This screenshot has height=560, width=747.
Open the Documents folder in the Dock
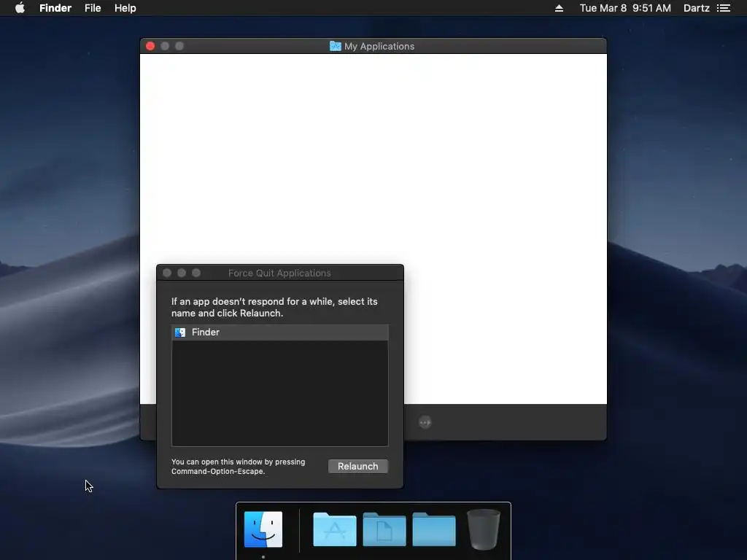[x=384, y=529]
